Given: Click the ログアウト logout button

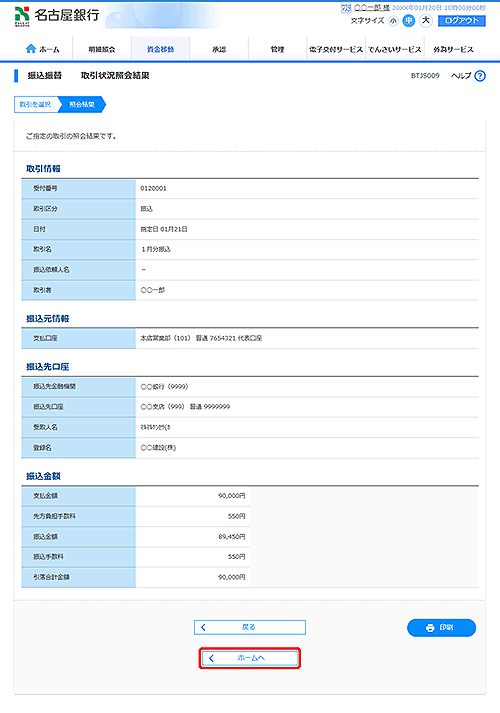Looking at the screenshot, I should [462, 20].
